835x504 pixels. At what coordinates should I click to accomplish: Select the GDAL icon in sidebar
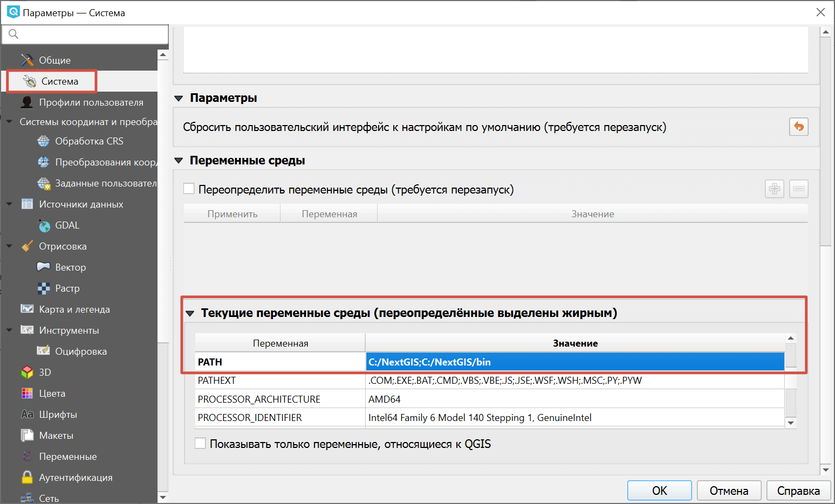pyautogui.click(x=44, y=225)
